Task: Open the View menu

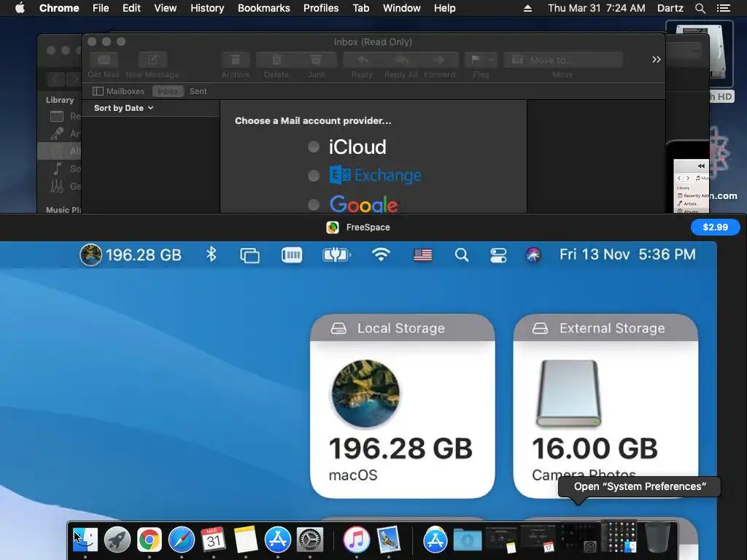Action: 166,8
